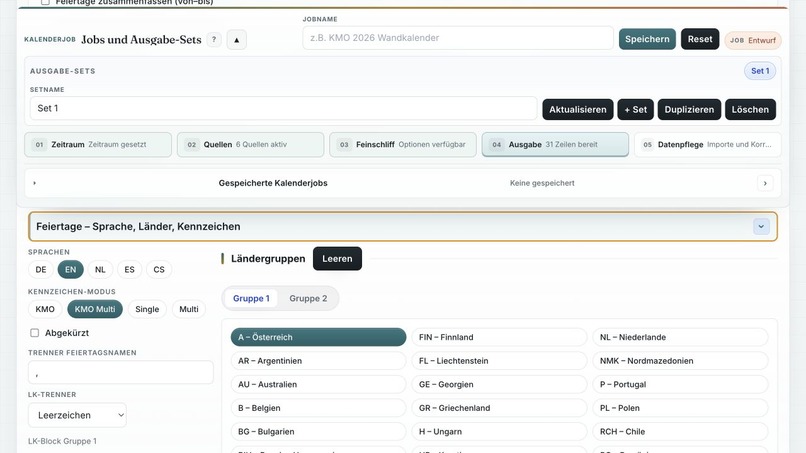Viewport: 806px width, 453px height.
Task: Select language CS
Action: pyautogui.click(x=159, y=269)
